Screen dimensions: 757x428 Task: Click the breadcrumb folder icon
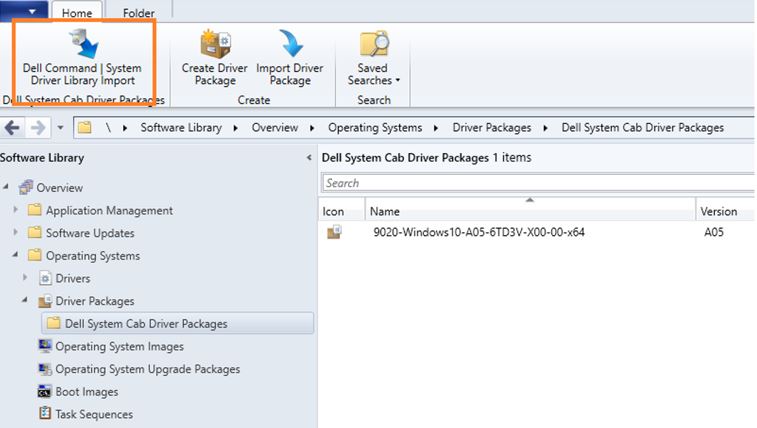[x=84, y=127]
